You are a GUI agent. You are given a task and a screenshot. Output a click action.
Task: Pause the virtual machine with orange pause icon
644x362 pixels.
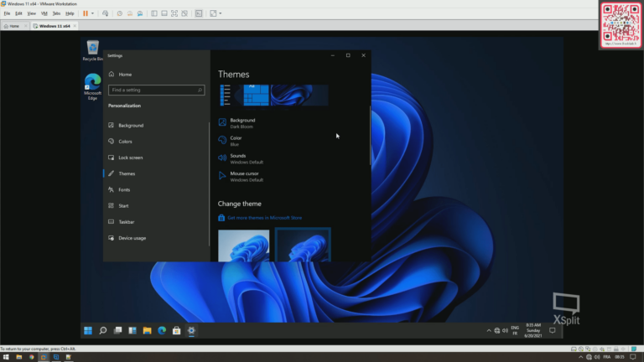pos(86,13)
